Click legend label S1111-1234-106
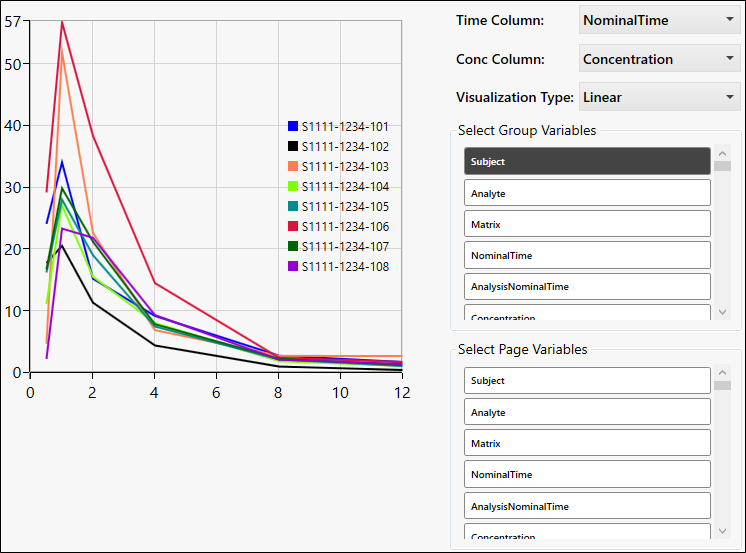746x553 pixels. point(345,227)
